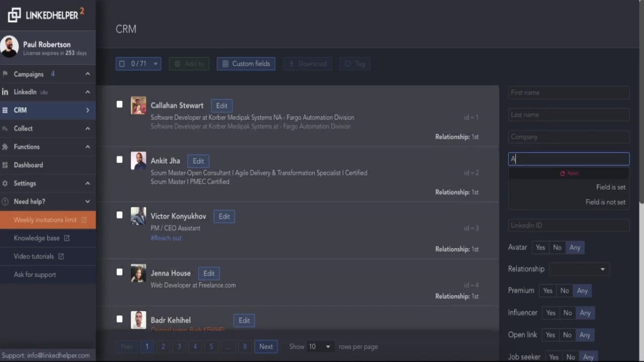The image size is (644, 362).
Task: Click the Reset icon under the filter field
Action: pos(562,173)
